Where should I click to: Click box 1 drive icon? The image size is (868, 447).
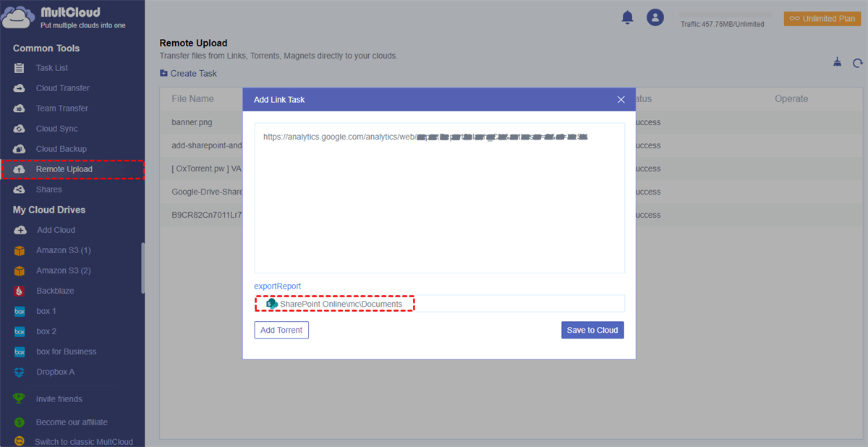click(x=20, y=311)
